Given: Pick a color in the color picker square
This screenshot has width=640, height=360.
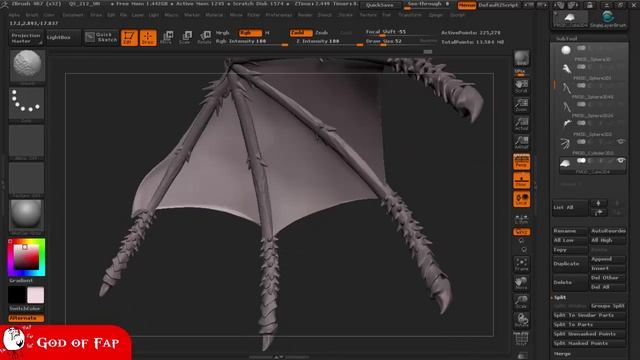Looking at the screenshot, I should (26, 257).
